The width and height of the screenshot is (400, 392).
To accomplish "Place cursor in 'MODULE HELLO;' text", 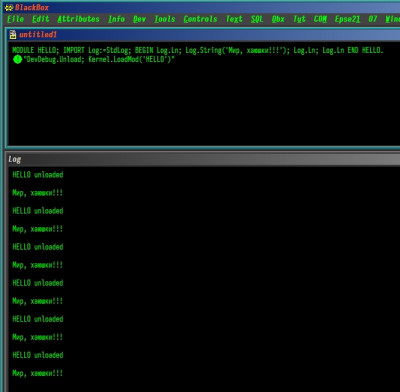I will (x=36, y=50).
